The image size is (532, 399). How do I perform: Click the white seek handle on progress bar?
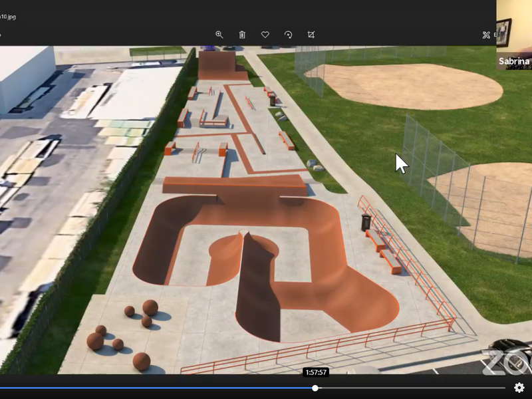tap(315, 388)
